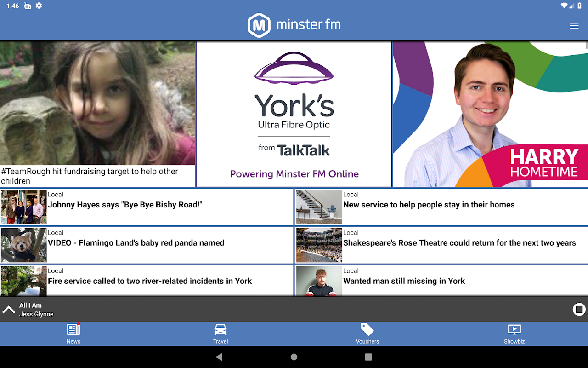Tap the Jess Glynne artist name
Image resolution: width=588 pixels, height=368 pixels.
pyautogui.click(x=36, y=314)
